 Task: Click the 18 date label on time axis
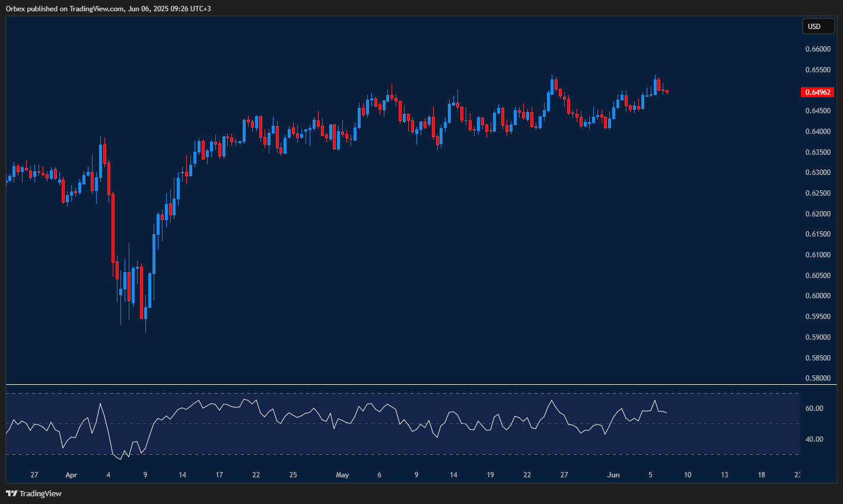pos(762,475)
